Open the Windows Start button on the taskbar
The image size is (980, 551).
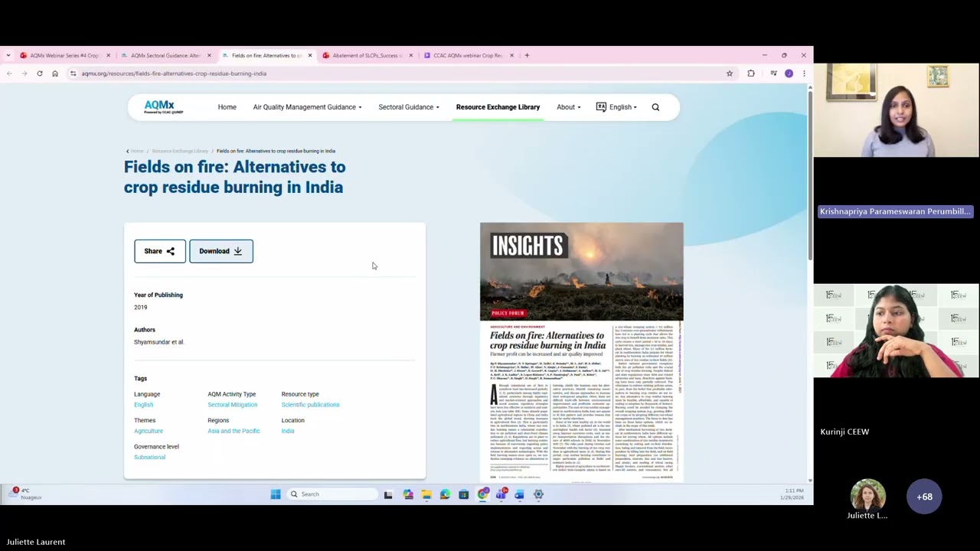[276, 494]
